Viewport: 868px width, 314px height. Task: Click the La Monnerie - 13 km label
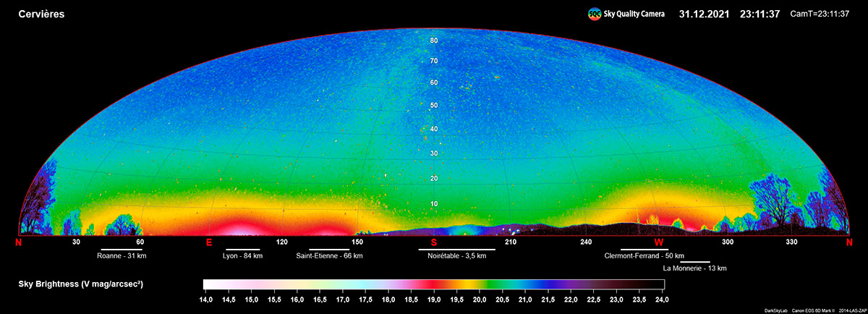pyautogui.click(x=694, y=268)
